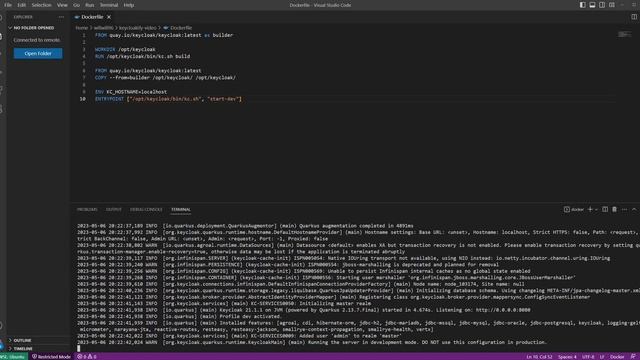Switch to the Debug Console tab
This screenshot has height=360, width=640.
(x=146, y=209)
